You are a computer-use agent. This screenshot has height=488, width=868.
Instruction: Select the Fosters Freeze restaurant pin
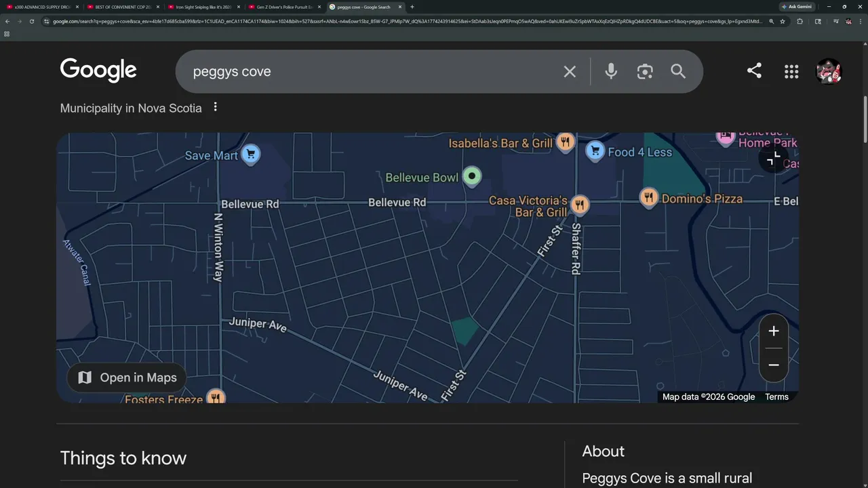click(x=216, y=397)
